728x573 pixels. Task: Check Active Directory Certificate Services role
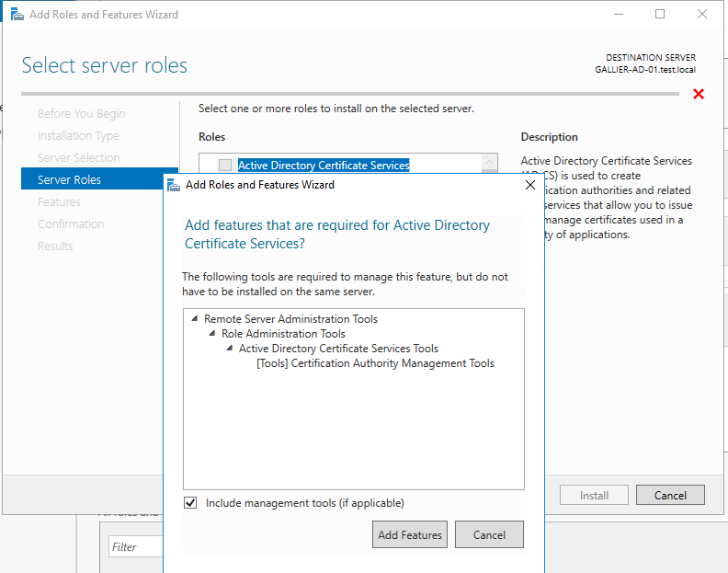click(x=225, y=165)
